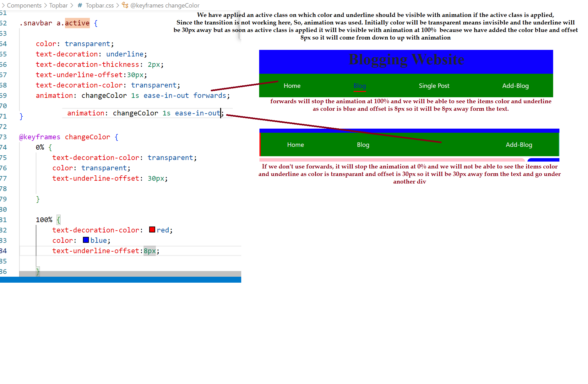Viewport: 588px width, 384px height.
Task: Click line number 73 in the gutter
Action: pos(3,137)
